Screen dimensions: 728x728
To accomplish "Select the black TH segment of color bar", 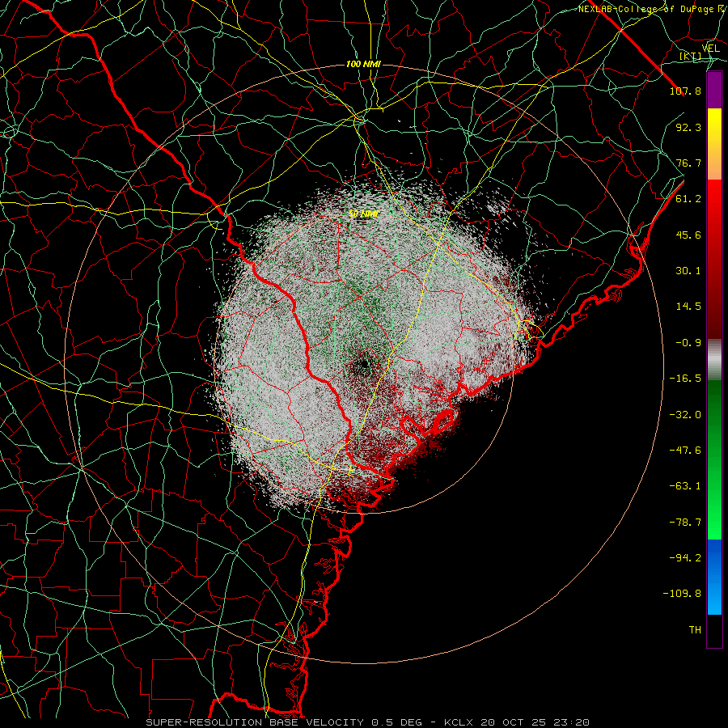I will coord(714,630).
